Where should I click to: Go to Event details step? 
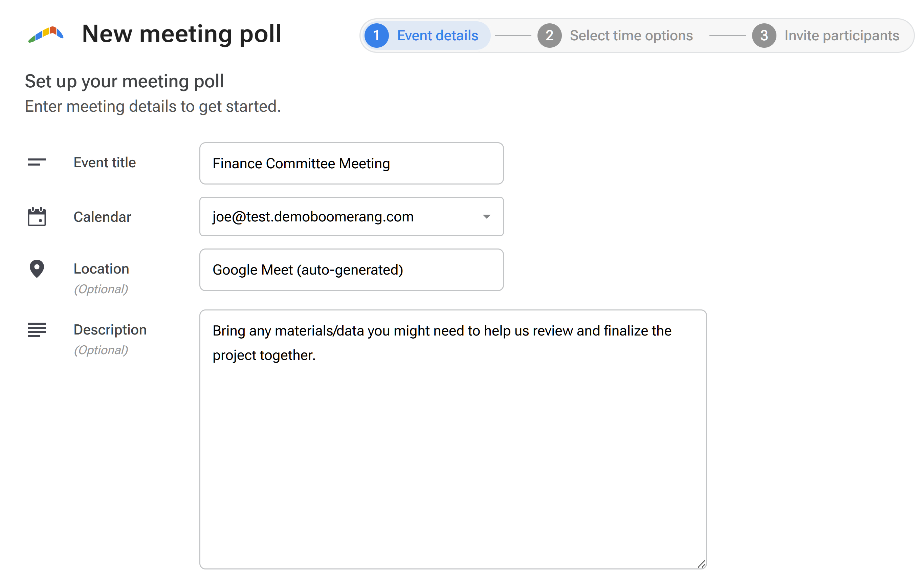[x=437, y=35]
